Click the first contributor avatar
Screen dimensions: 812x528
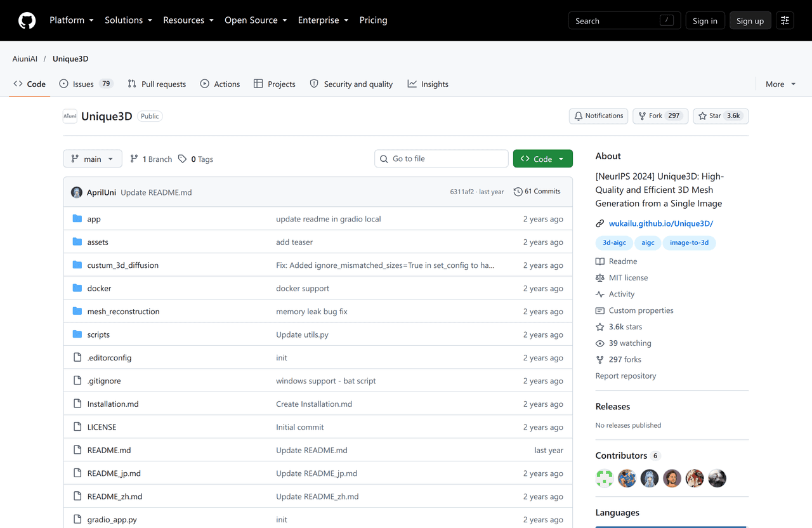[x=605, y=478]
